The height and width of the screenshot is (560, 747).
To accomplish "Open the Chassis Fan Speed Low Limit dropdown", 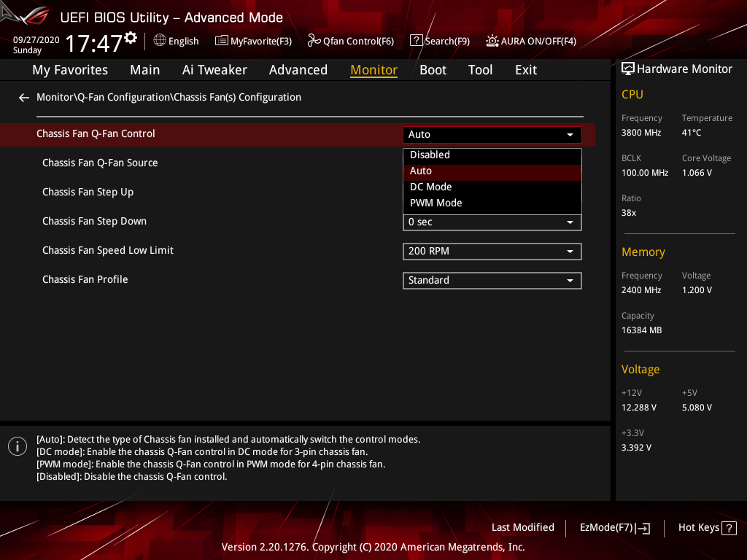I will click(x=492, y=252).
